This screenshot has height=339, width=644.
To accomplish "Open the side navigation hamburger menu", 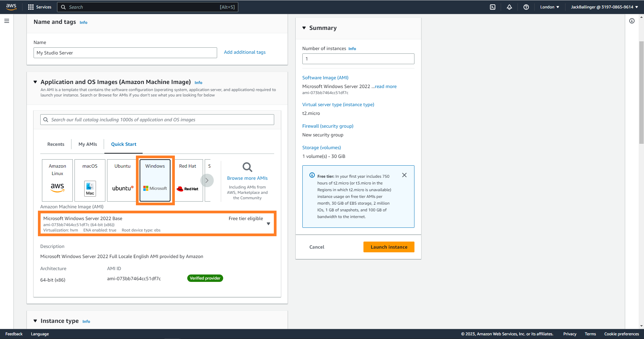I will (x=7, y=21).
